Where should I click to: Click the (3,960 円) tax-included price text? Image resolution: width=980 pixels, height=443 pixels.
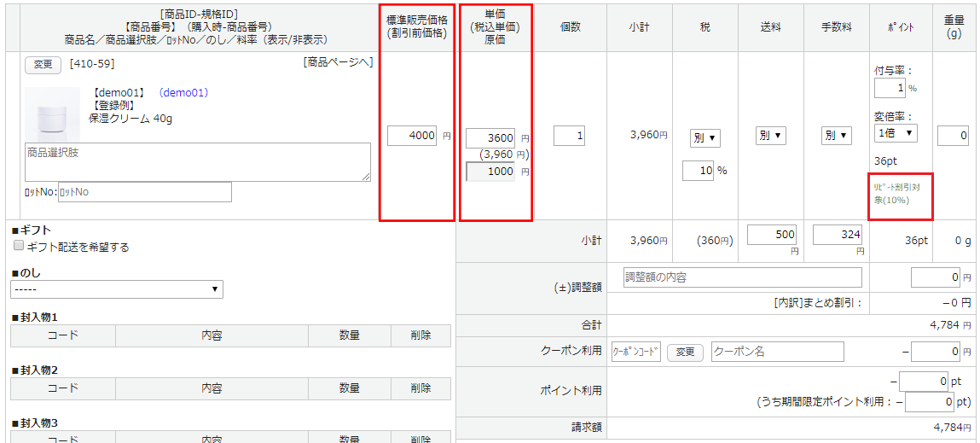click(505, 154)
